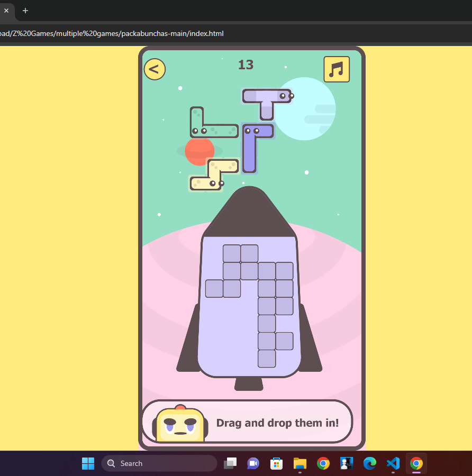Screen dimensions: 472x476
Task: Launch Microsoft Store from the taskbar
Action: click(x=276, y=463)
